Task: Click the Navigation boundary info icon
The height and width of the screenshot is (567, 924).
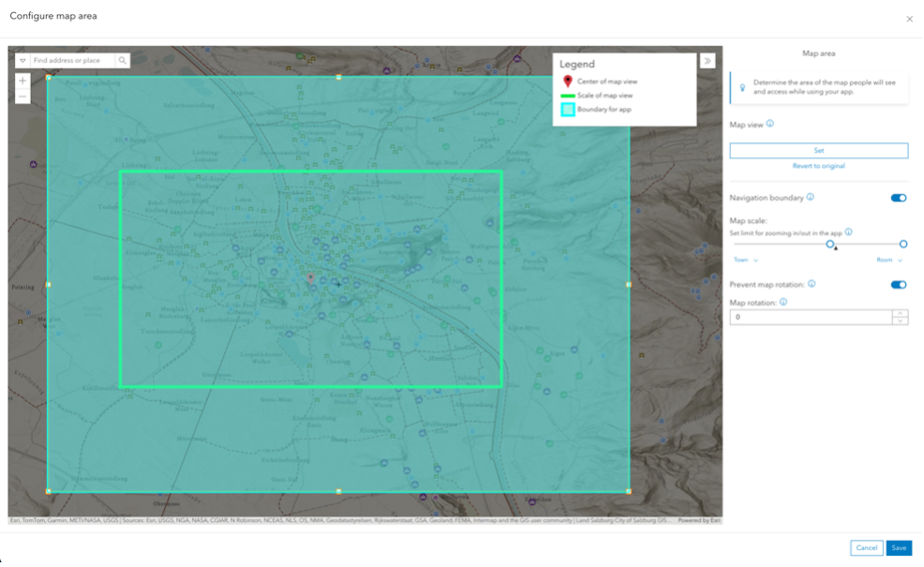Action: click(810, 197)
